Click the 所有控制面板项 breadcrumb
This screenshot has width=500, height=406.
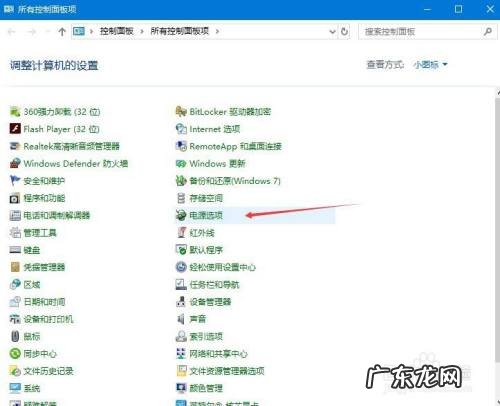(x=180, y=31)
